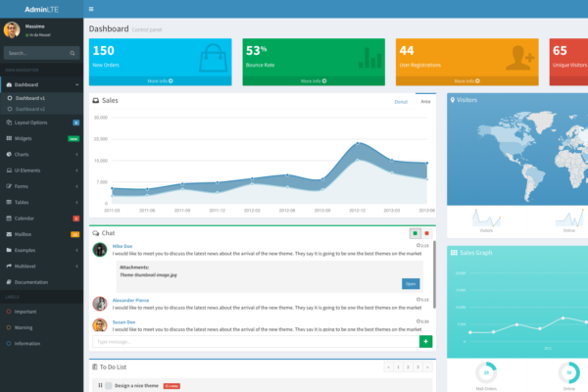The width and height of the screenshot is (588, 392).
Task: Click the Examples folder icon
Action: tap(9, 250)
